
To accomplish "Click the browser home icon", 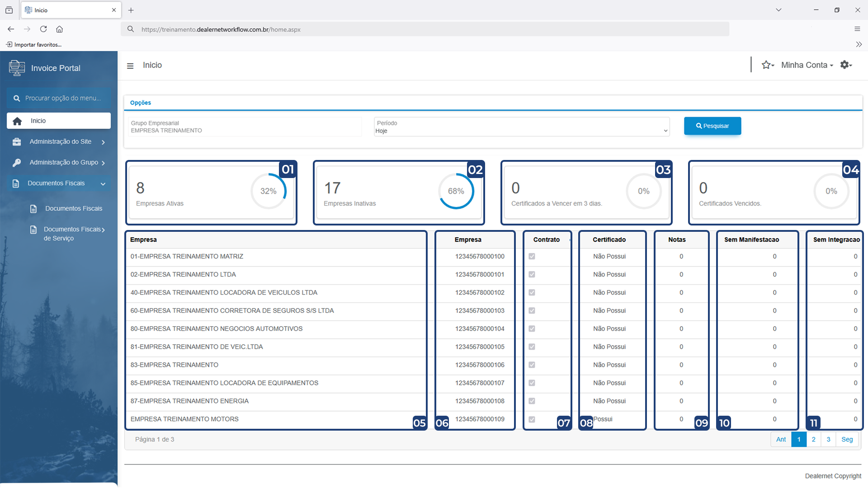I will (59, 29).
